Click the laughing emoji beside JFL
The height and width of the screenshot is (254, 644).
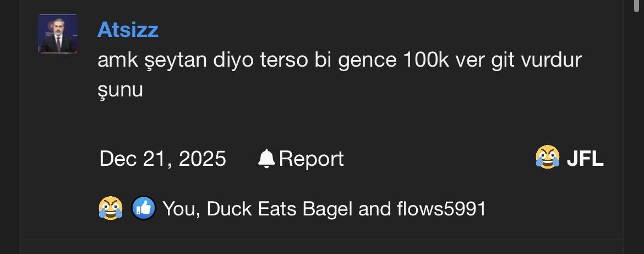pos(547,159)
